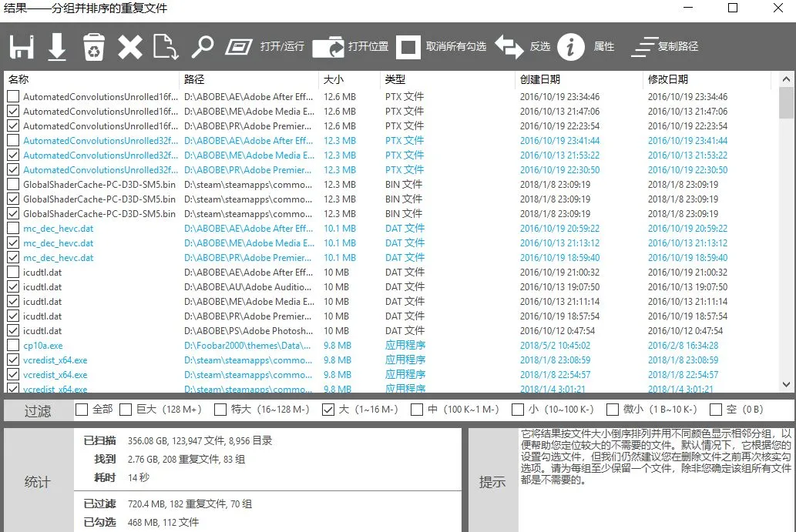This screenshot has height=532, width=796.
Task: Click the 2016/10/13 21:13:12 creation date
Action: click(559, 243)
